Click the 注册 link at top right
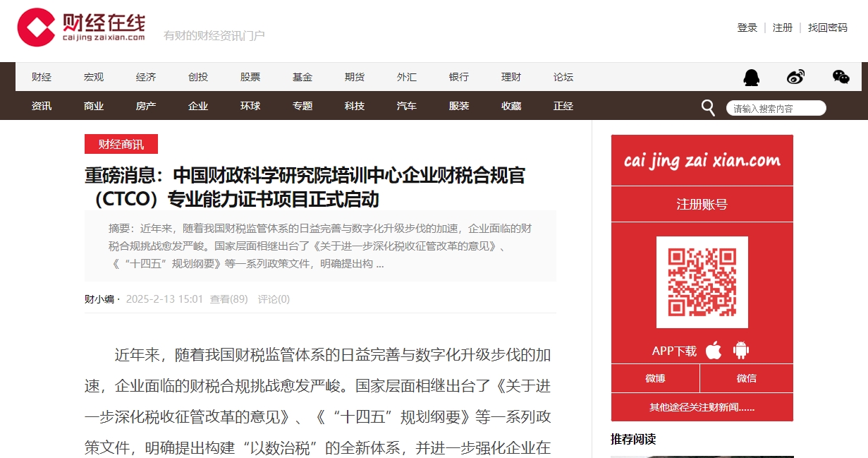 [x=782, y=28]
